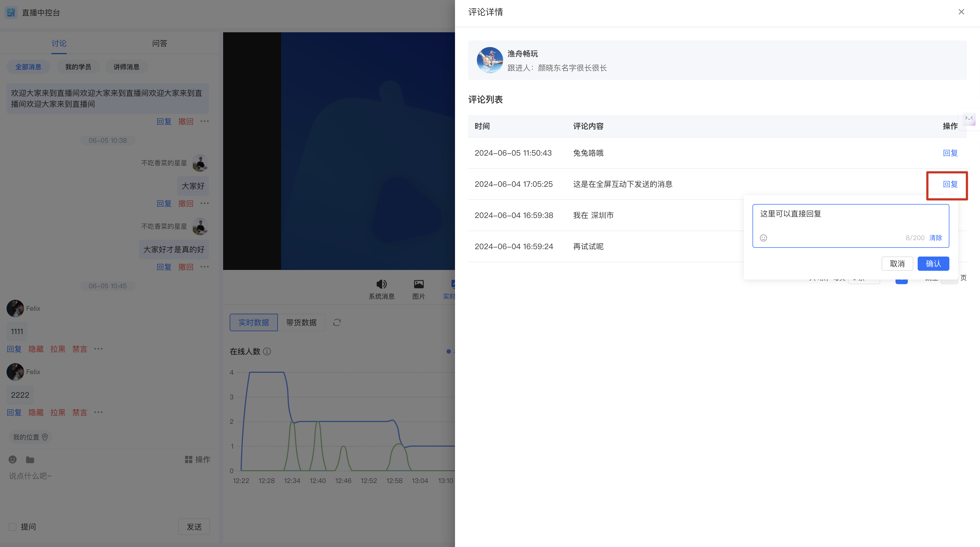Open more options for the welcome message

click(205, 121)
